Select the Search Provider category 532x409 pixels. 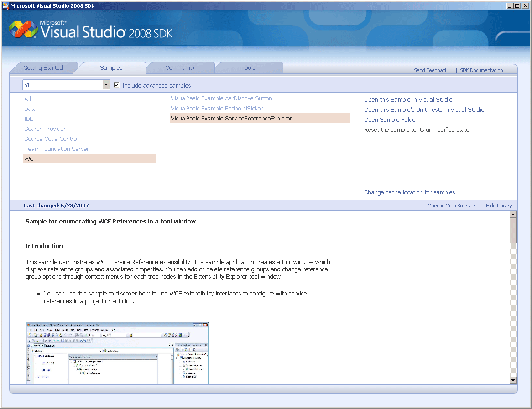pos(45,129)
